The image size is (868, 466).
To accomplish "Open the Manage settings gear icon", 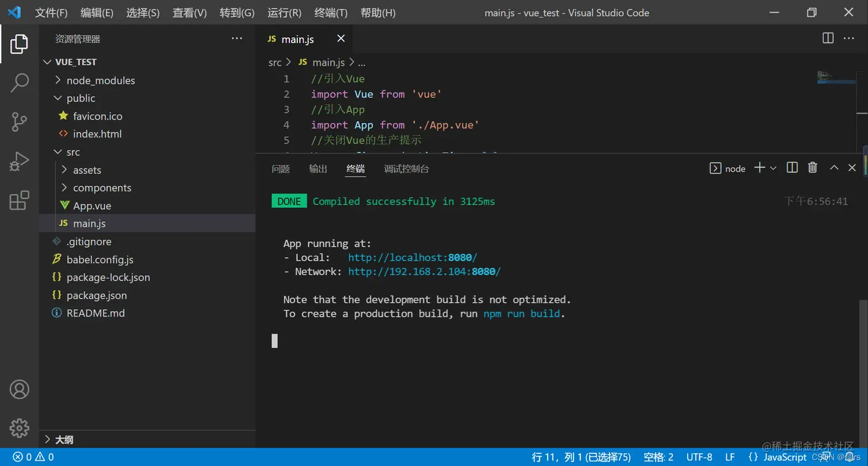I will (x=20, y=428).
